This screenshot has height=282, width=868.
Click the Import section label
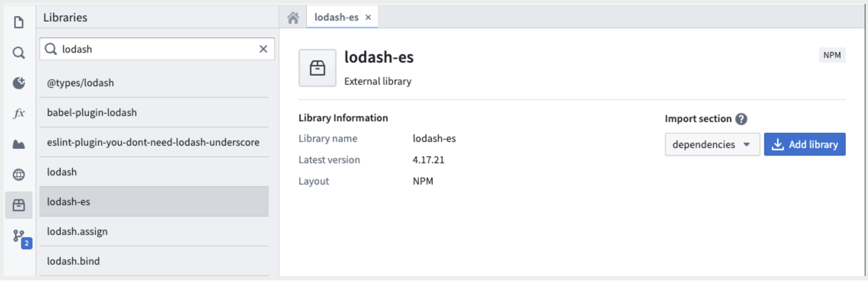coord(698,119)
